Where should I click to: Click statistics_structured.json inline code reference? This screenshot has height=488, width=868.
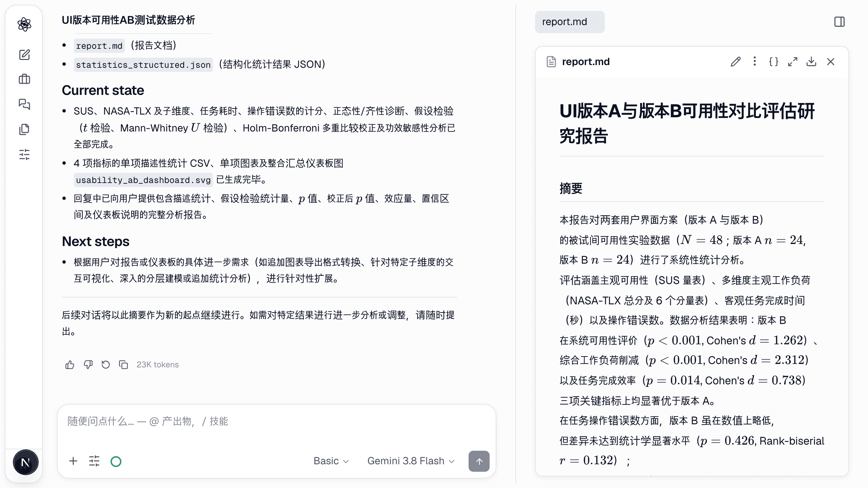143,64
